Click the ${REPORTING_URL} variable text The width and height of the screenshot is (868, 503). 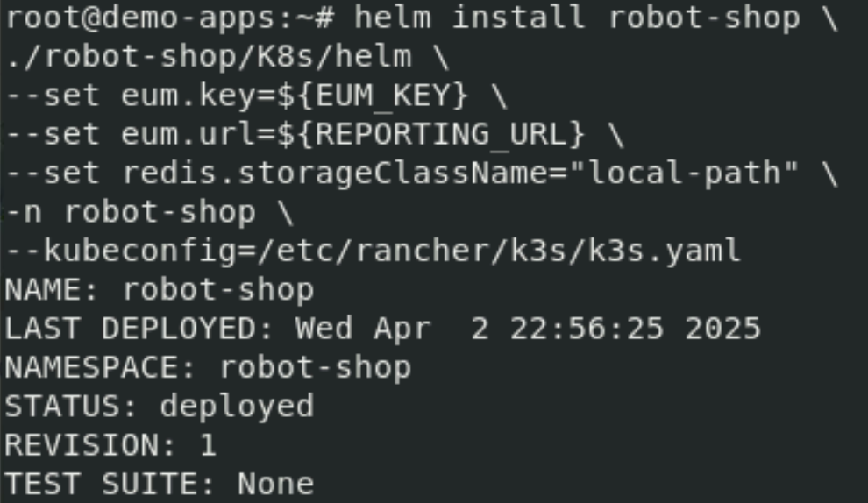[x=430, y=134]
